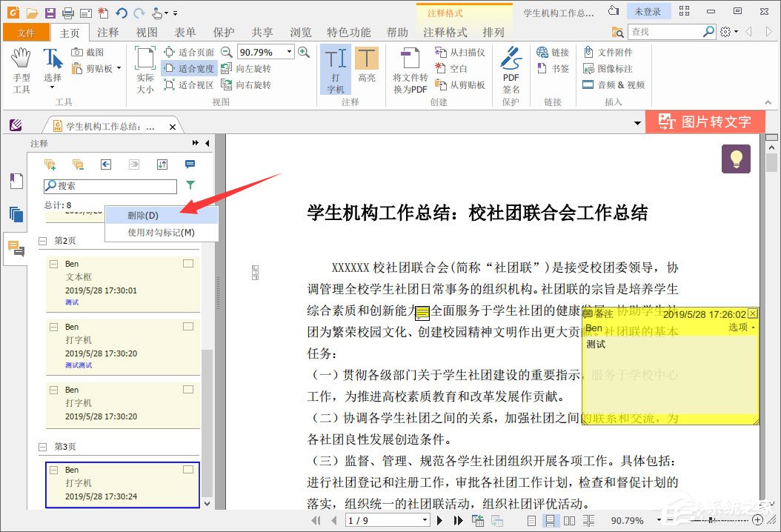Viewport: 781px width, 532px height.
Task: Click the 书签 (Bookmark) icon
Action: 552,67
